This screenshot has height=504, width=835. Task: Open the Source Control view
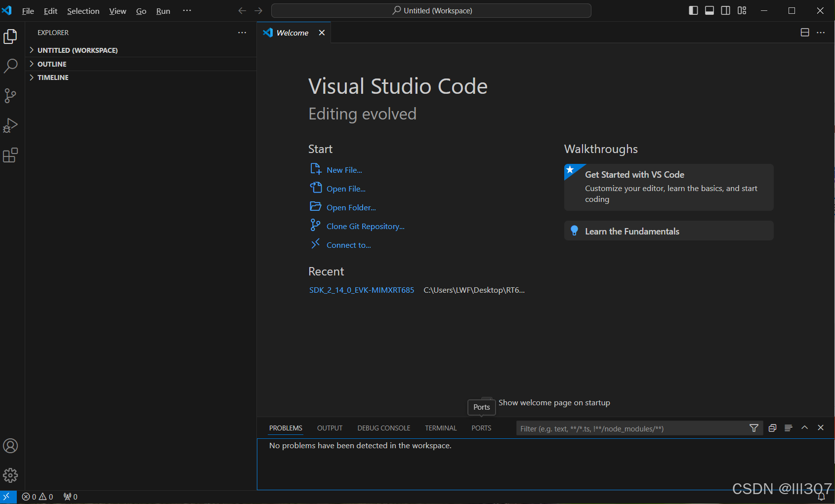coord(10,96)
